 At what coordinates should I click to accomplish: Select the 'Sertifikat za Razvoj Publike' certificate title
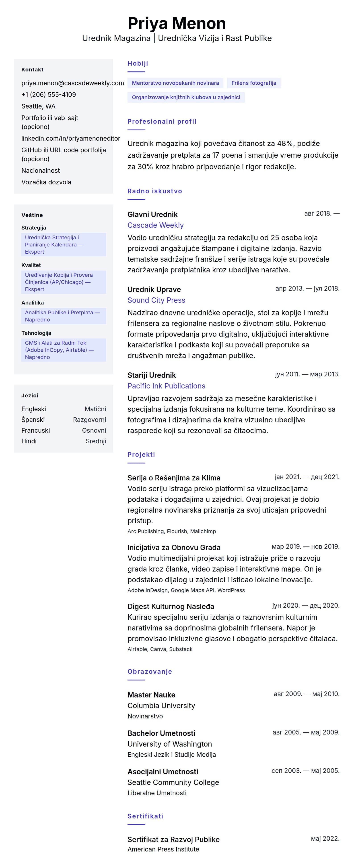(173, 839)
